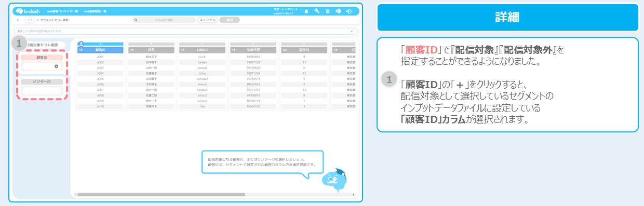Image resolution: width=644 pixels, height=206 pixels.
Task: Click the 顧客ID label in left panel
Action: tap(42, 58)
